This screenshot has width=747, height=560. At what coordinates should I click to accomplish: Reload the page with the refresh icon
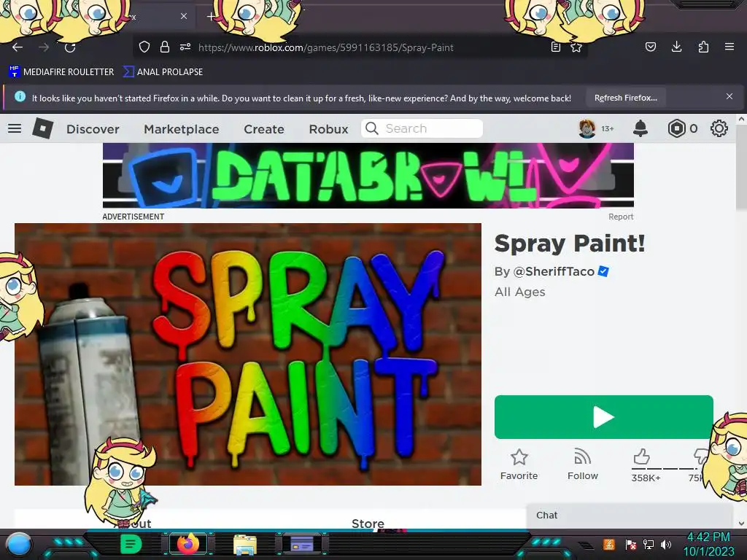coord(70,47)
